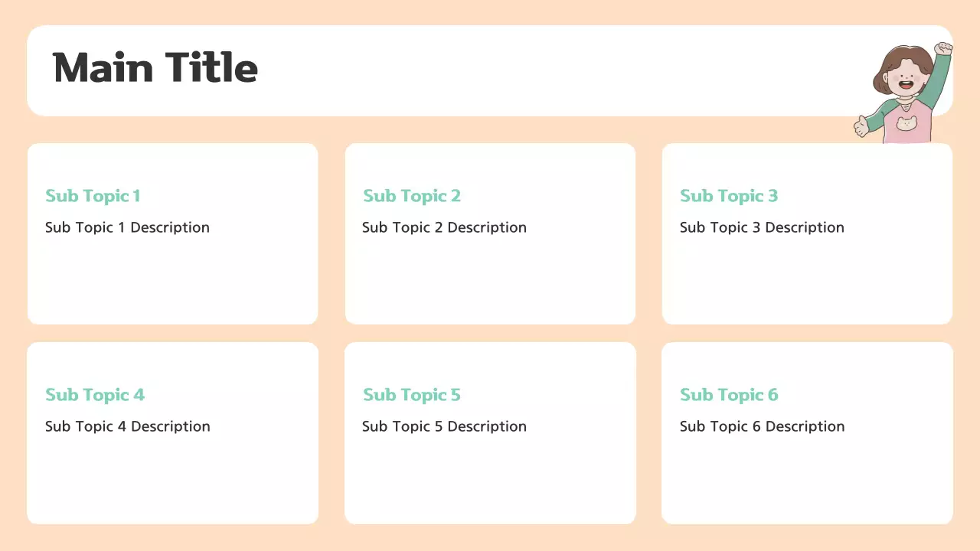Select the Sub Topic 2 heading

click(x=412, y=196)
